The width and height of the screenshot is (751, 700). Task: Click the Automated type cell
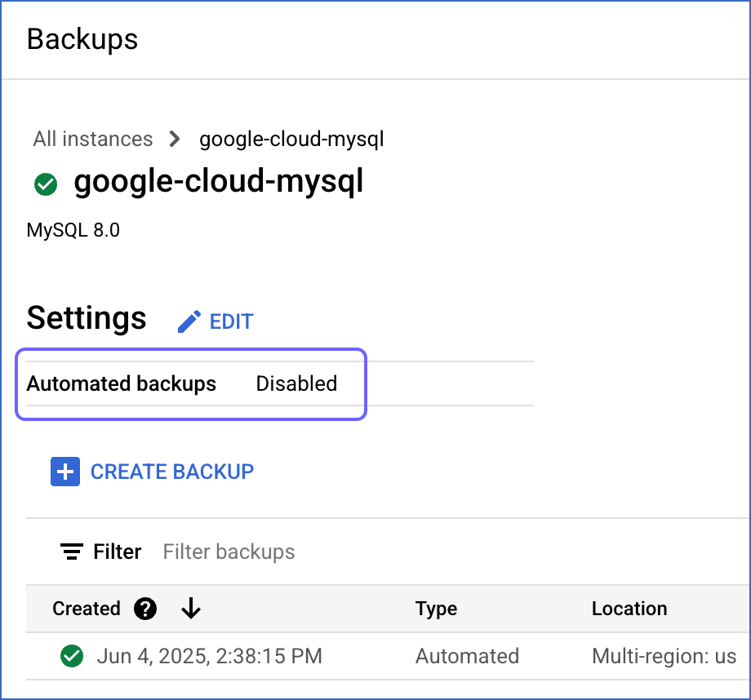click(x=467, y=656)
